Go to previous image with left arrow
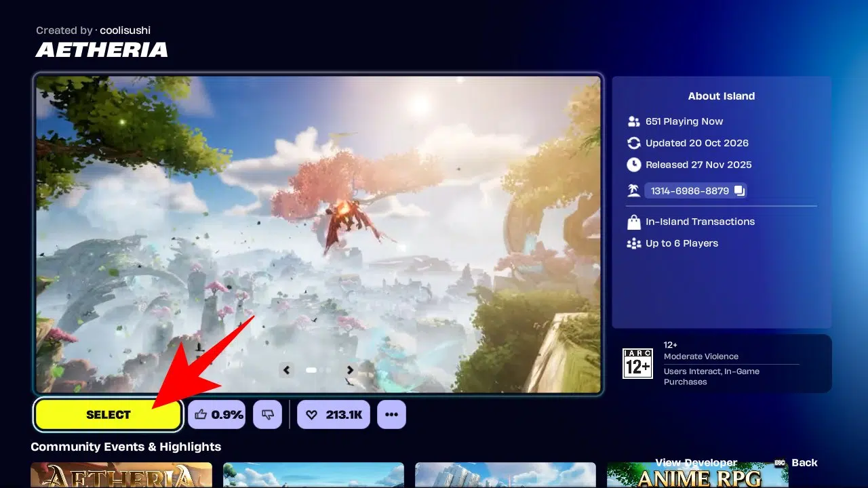The width and height of the screenshot is (868, 488). coord(287,370)
